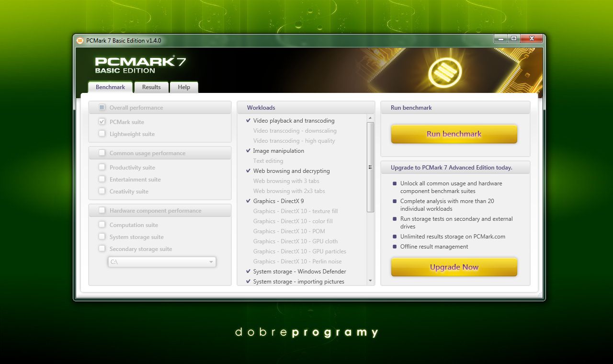Select Graphics - DirectX 10 - color fill
613x364 pixels.
click(293, 221)
